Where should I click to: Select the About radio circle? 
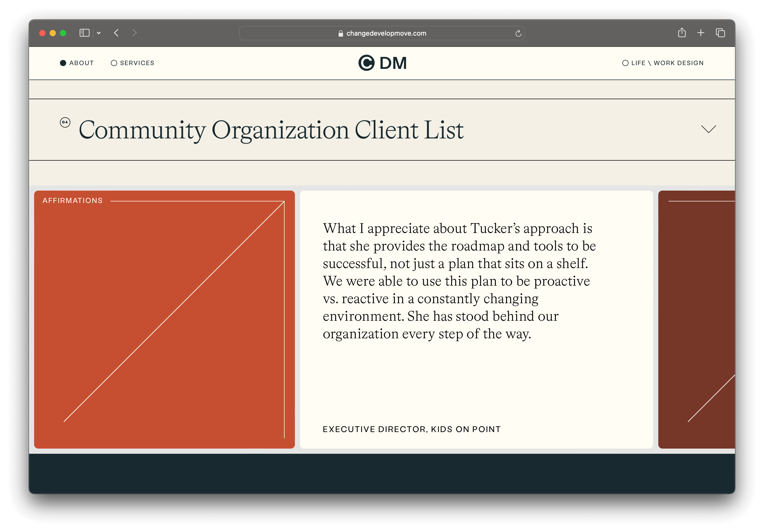tap(63, 63)
